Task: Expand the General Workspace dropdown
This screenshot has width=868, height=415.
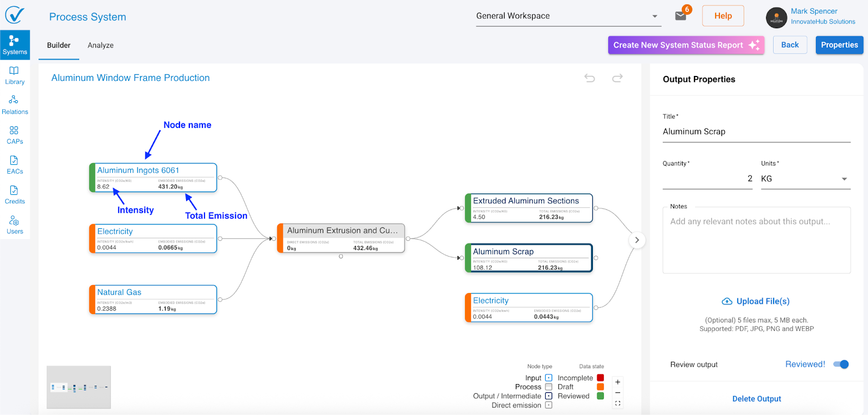Action: point(655,16)
